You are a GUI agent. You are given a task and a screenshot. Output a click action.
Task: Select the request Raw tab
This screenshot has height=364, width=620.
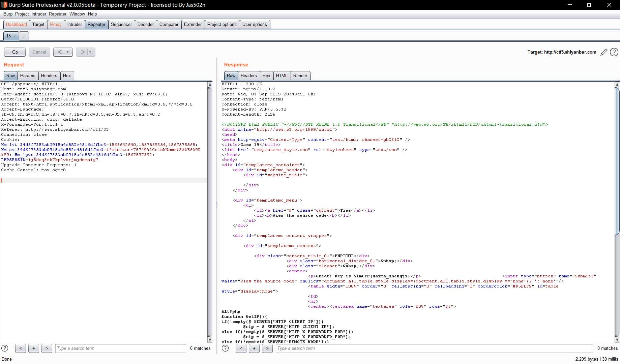coord(11,75)
